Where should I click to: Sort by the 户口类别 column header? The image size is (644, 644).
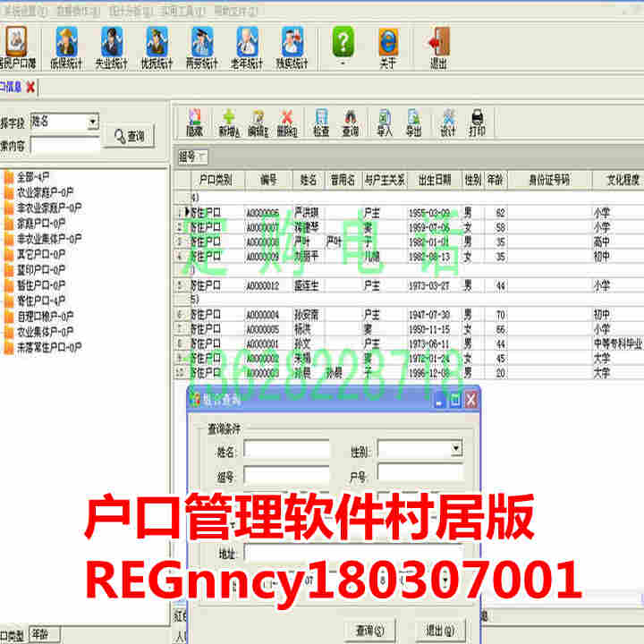pos(217,180)
